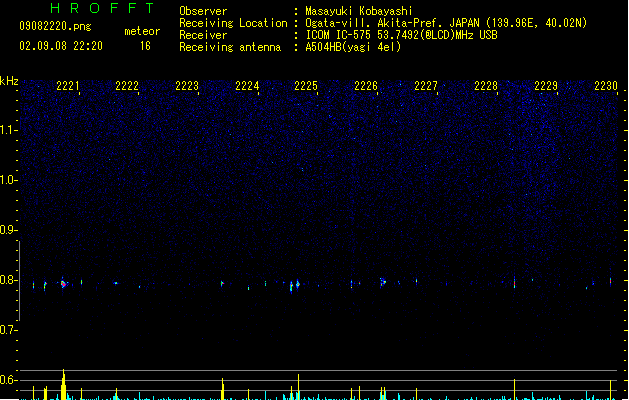
Task: Click the 2221 time marker
Action: point(68,86)
